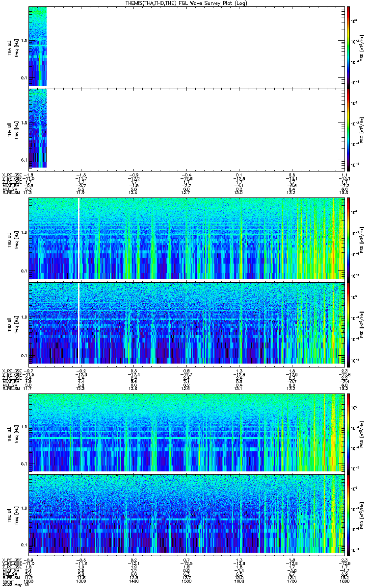The width and height of the screenshot is (368, 588).
Task: Click the X_RE_GSE label under the THA panels
Action: point(12,175)
